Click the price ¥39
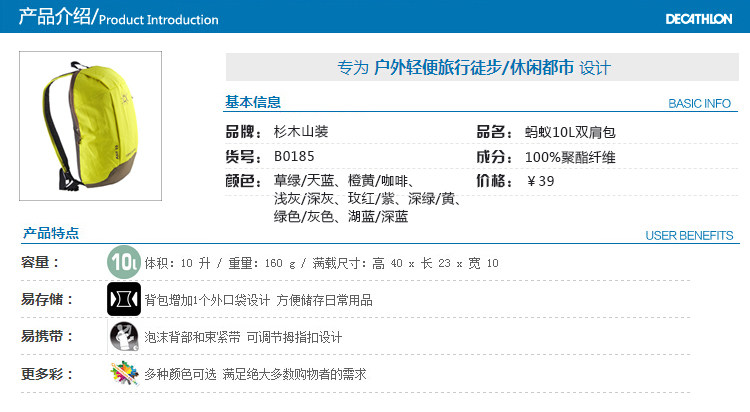 [540, 181]
